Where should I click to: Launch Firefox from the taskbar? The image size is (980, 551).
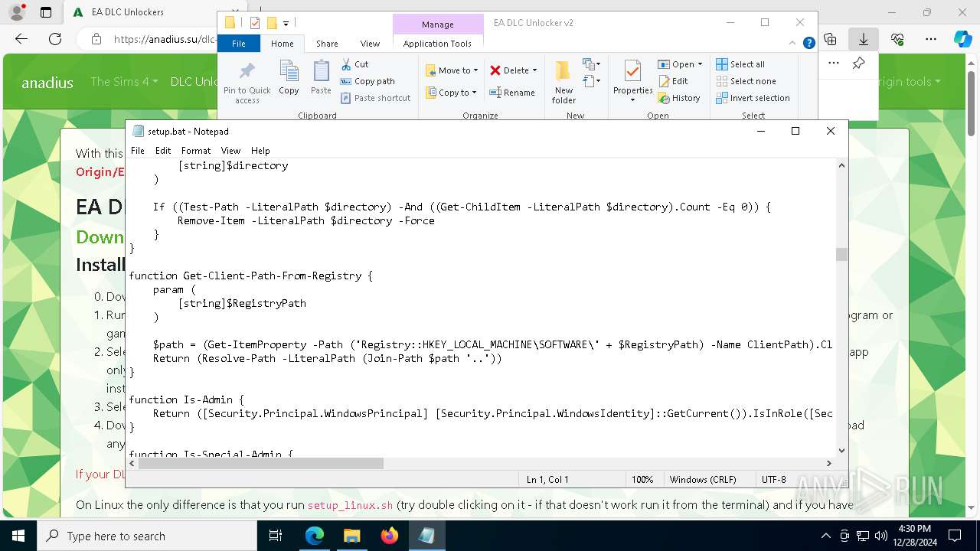[x=389, y=536]
